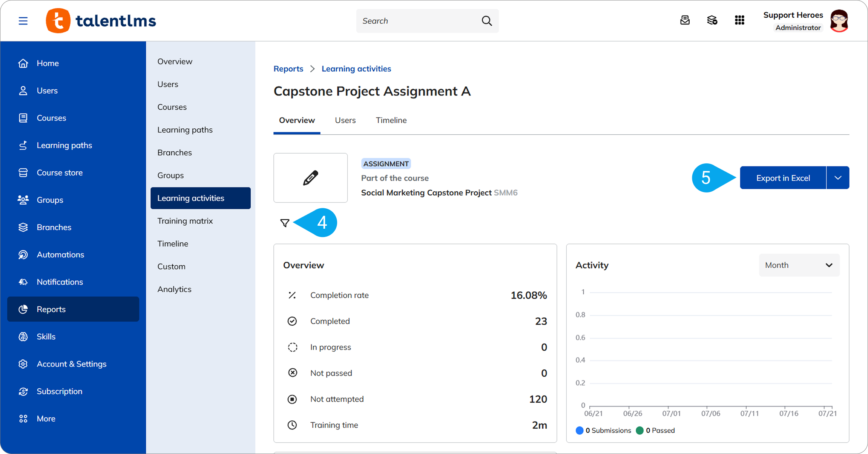The width and height of the screenshot is (868, 454).
Task: Open the filter funnel icon
Action: click(x=285, y=223)
